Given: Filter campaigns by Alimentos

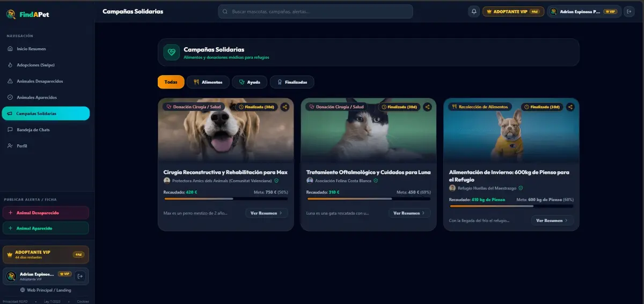Looking at the screenshot, I should [208, 82].
